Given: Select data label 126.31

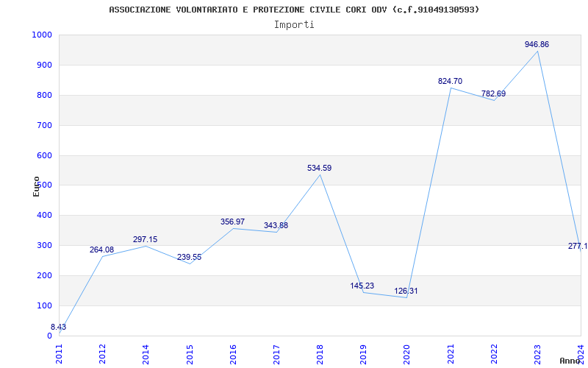Looking at the screenshot, I should (x=406, y=291).
